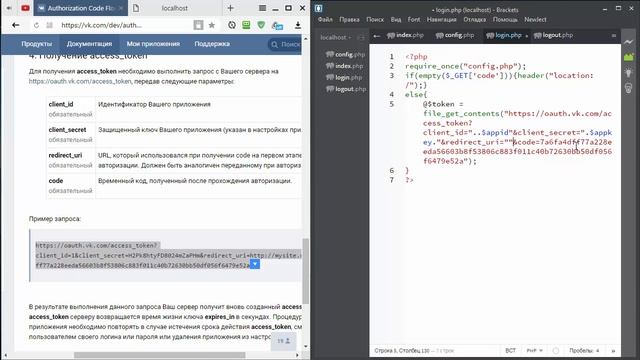
Task: Open the Вид menu in Brackets
Action: tap(396, 20)
